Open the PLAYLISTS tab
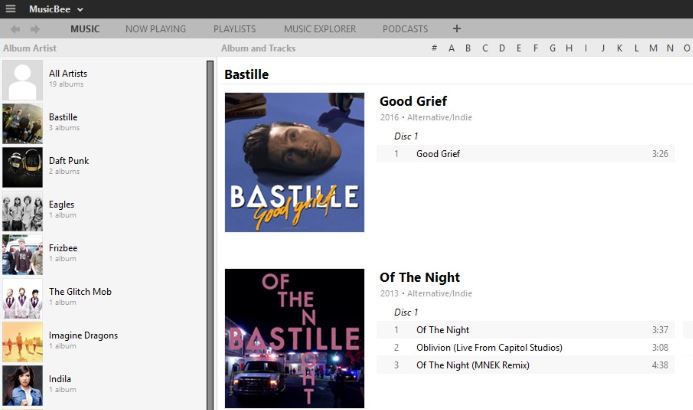Screen dimensions: 693x410 [234, 29]
